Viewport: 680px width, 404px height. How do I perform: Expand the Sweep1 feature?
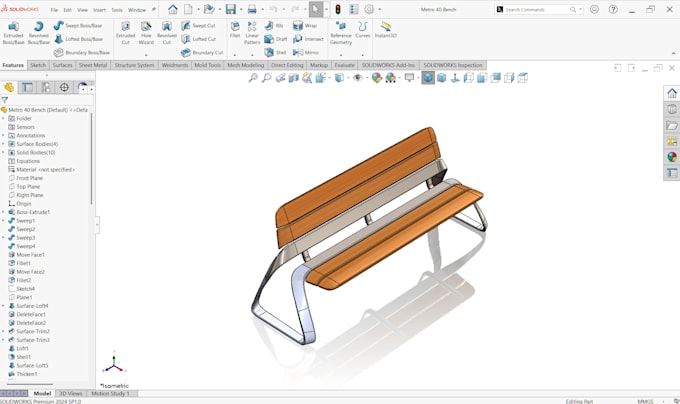click(3, 221)
